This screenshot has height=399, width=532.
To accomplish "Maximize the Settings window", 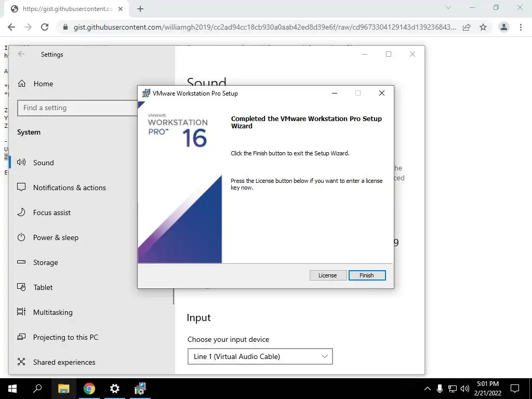I will pyautogui.click(x=389, y=54).
